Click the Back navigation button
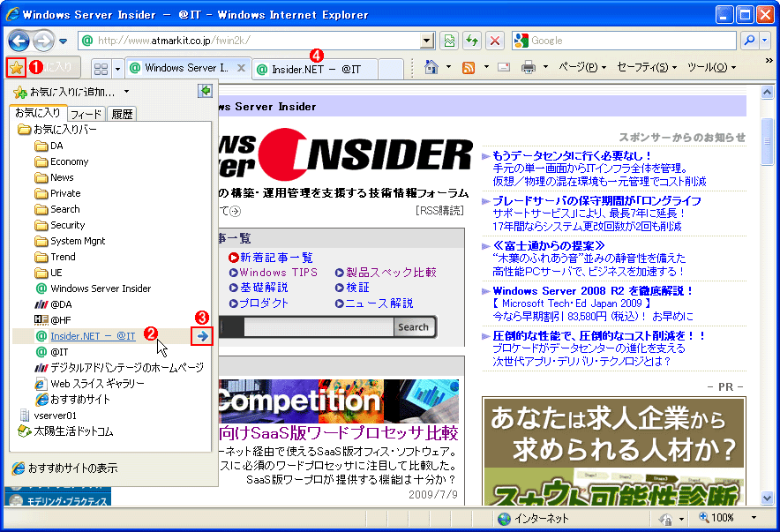The width and height of the screenshot is (780, 532). pos(19,41)
